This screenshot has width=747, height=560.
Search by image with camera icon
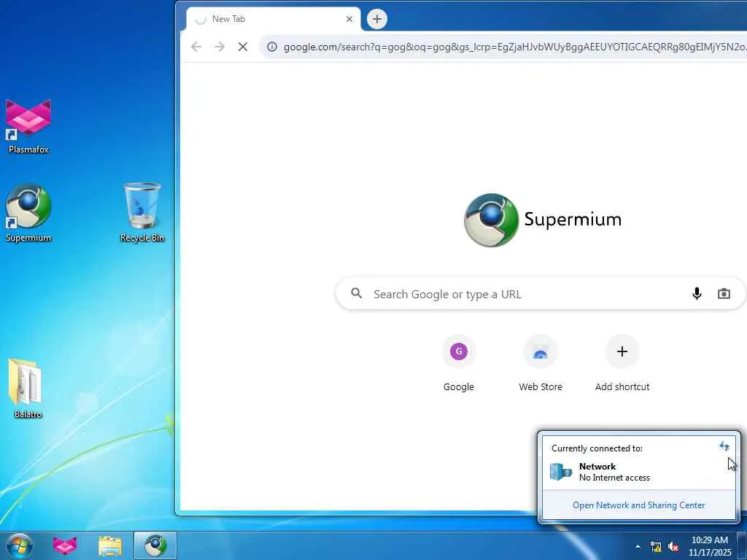(x=724, y=294)
